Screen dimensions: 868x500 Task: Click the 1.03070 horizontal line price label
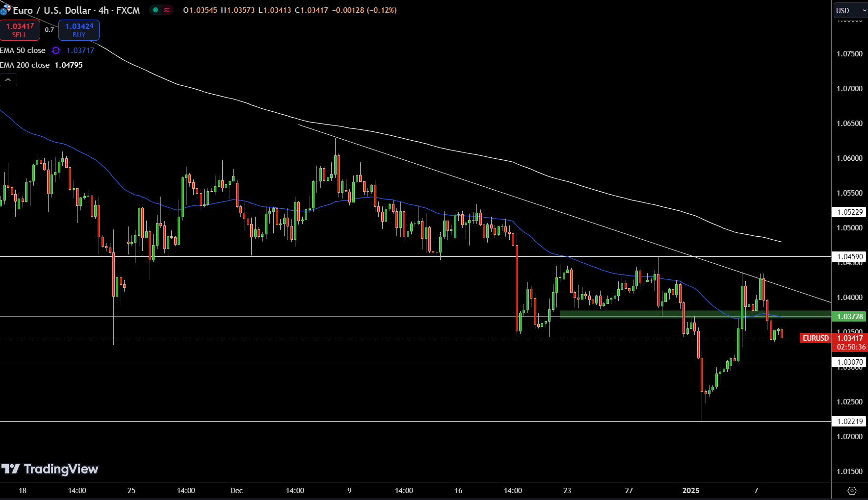point(849,362)
